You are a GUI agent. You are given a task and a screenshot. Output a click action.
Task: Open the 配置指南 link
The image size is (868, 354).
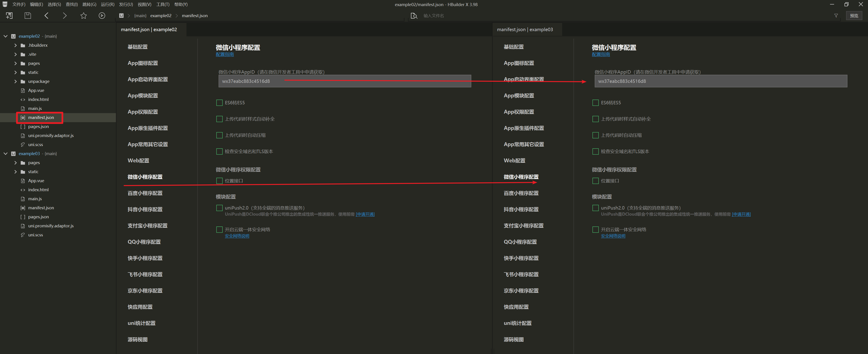point(224,54)
